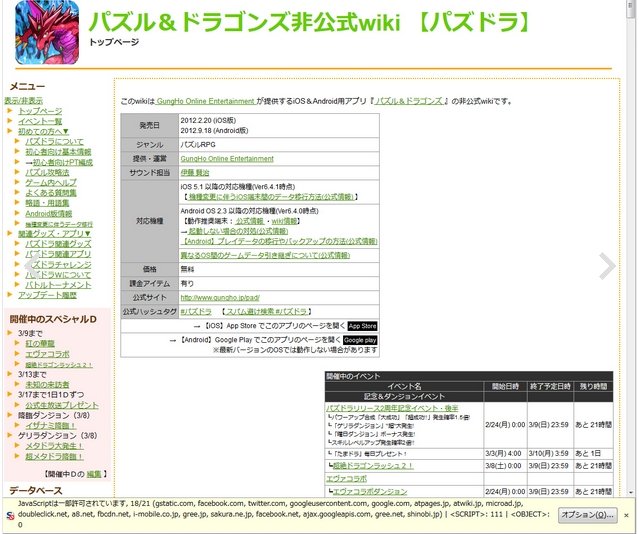Open イザナミ降臨！ link
Screen dimensions: 639x534
(x=51, y=426)
